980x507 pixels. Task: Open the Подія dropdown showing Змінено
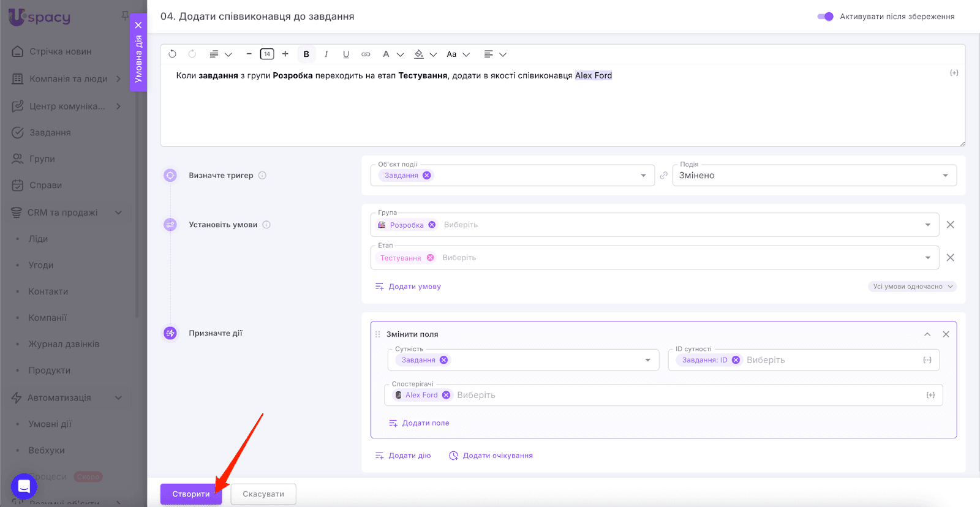[x=813, y=176]
